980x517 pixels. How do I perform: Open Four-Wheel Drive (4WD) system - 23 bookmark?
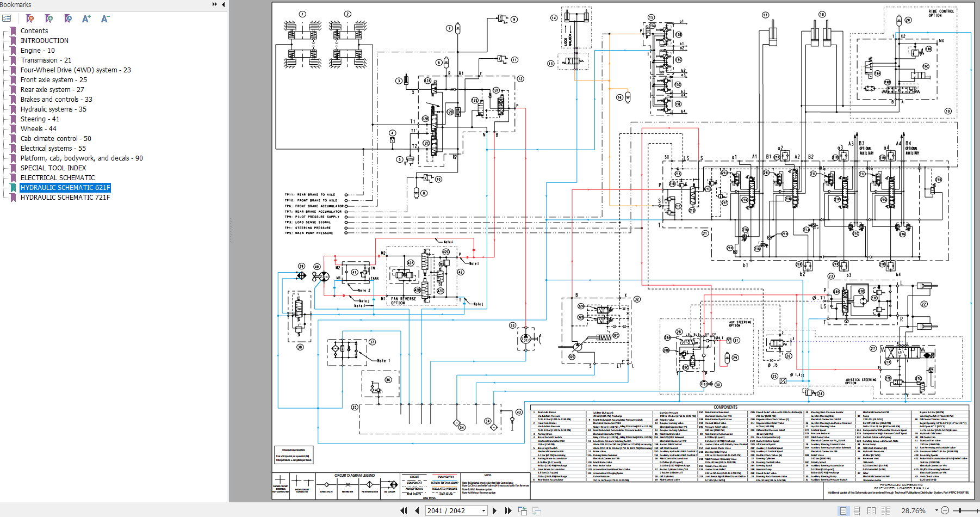click(76, 70)
